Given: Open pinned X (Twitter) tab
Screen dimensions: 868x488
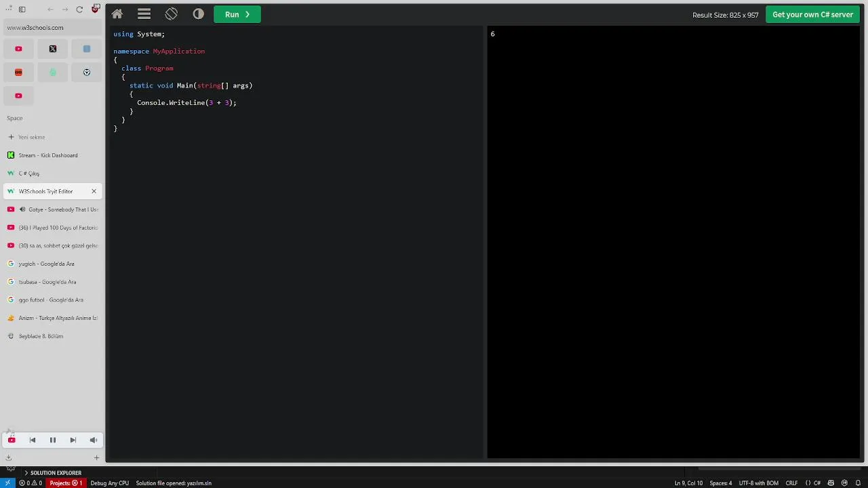Looking at the screenshot, I should pyautogui.click(x=53, y=49).
